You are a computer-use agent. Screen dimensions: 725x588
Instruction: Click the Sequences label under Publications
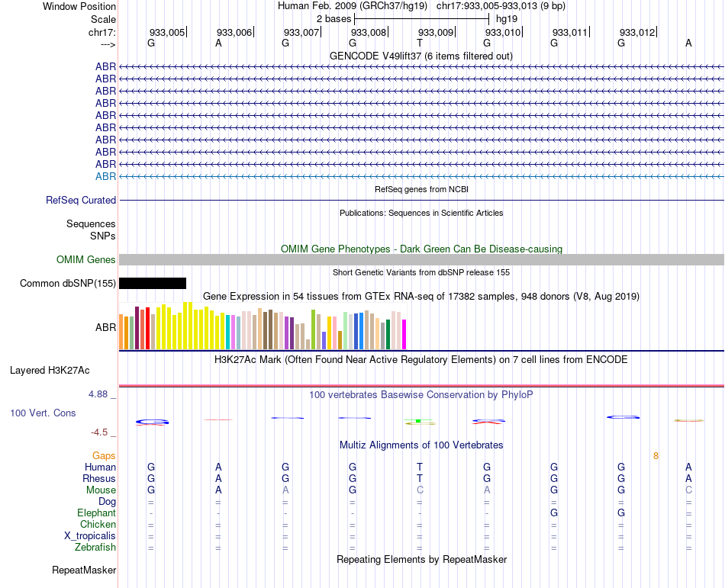tap(91, 224)
